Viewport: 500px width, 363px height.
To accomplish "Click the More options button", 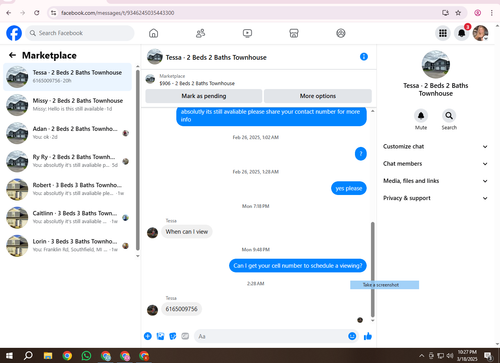I will pyautogui.click(x=318, y=96).
